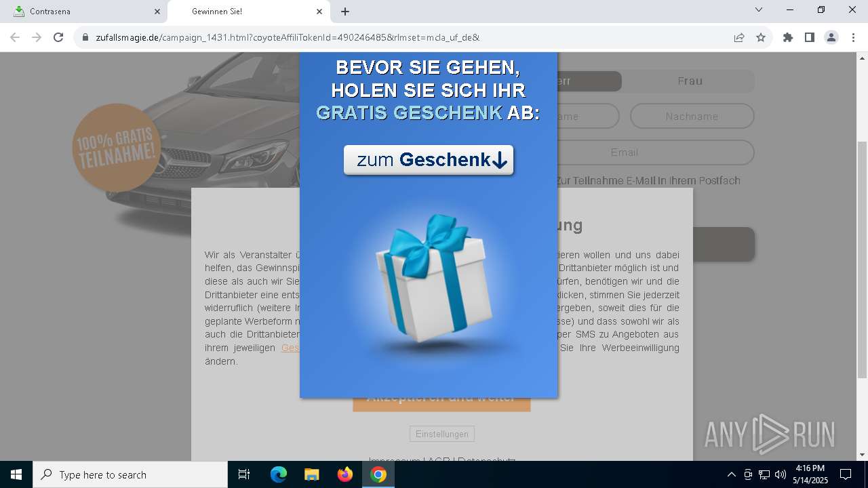This screenshot has height=488, width=868.
Task: Select the 'Herr' gender option
Action: click(x=589, y=81)
